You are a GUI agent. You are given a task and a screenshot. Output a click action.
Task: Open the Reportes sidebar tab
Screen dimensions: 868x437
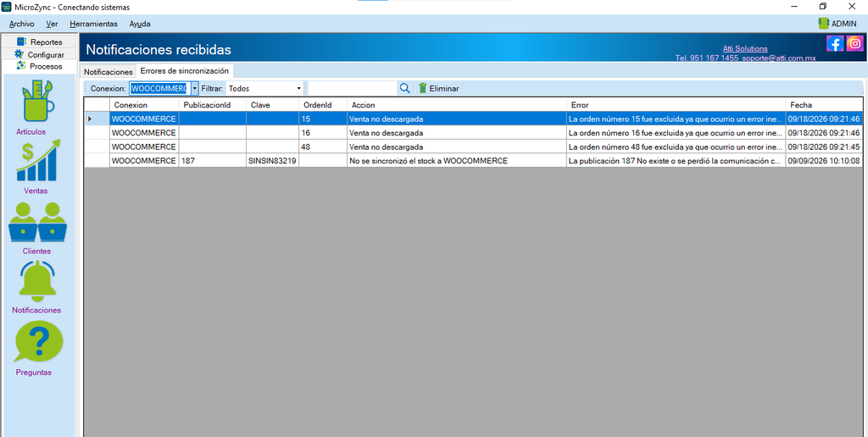pyautogui.click(x=39, y=42)
